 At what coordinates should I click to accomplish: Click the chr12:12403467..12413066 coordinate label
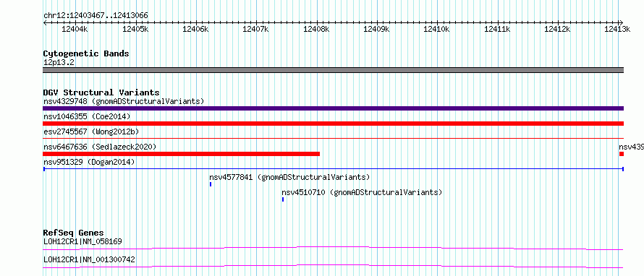96,16
